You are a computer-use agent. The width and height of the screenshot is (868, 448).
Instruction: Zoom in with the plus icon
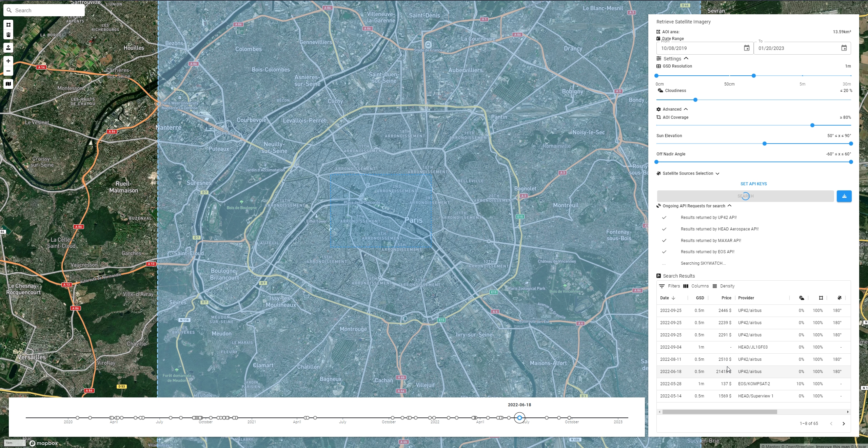pyautogui.click(x=8, y=61)
